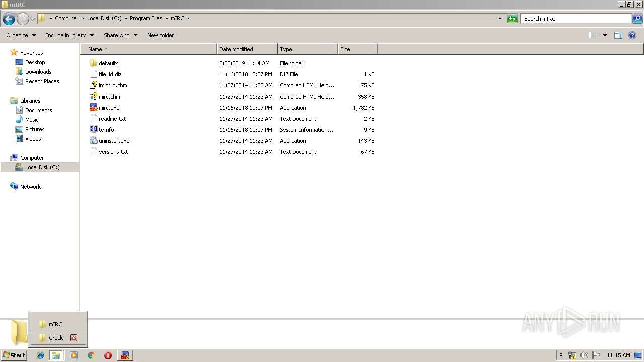Viewport: 644px width, 362px height.
Task: Open Libraries in navigation pane
Action: coord(30,101)
